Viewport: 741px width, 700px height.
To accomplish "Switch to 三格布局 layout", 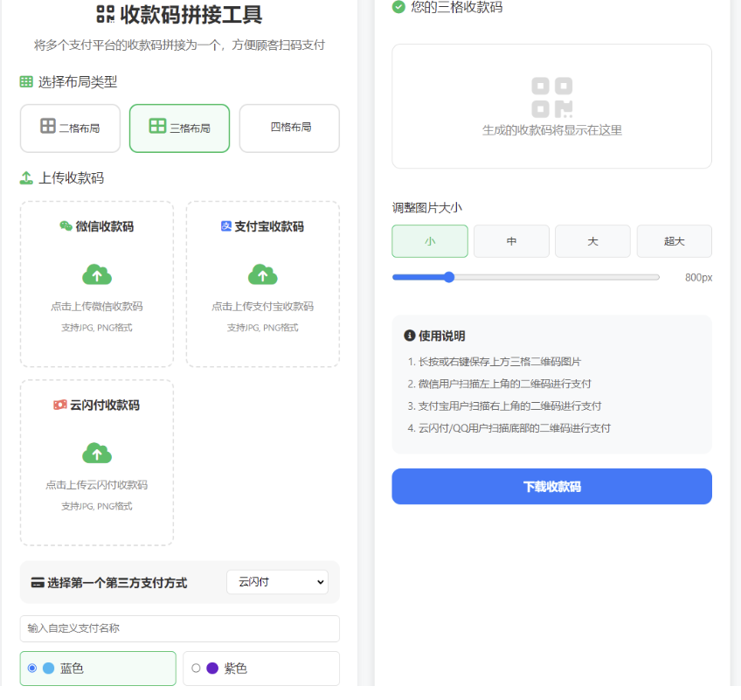I will [179, 128].
